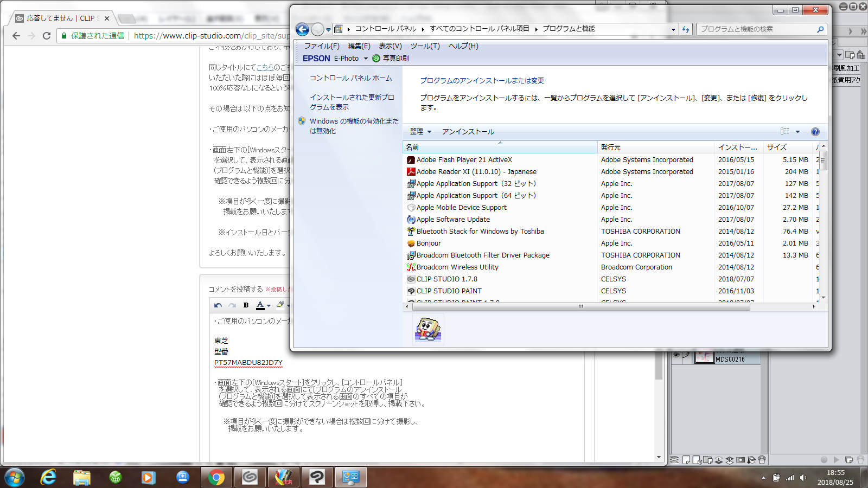Click create layer mask icon in CLIP STUDIO
This screenshot has height=488, width=868.
tap(741, 460)
